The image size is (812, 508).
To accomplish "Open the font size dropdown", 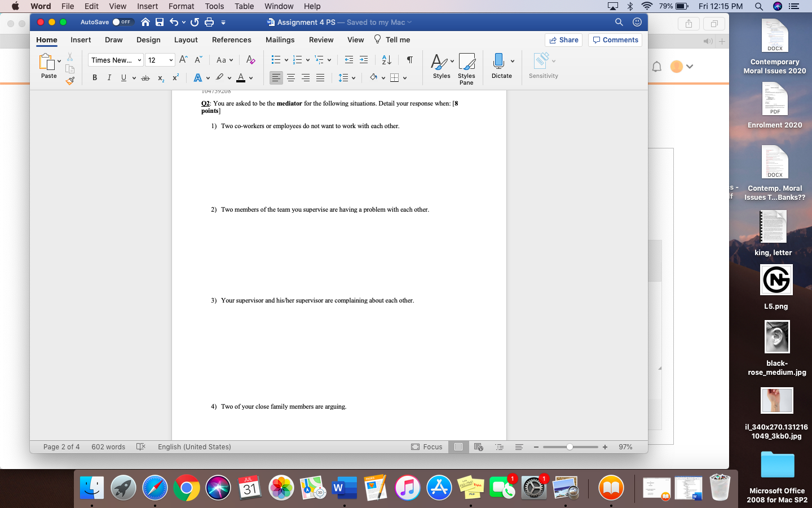I will [x=160, y=59].
